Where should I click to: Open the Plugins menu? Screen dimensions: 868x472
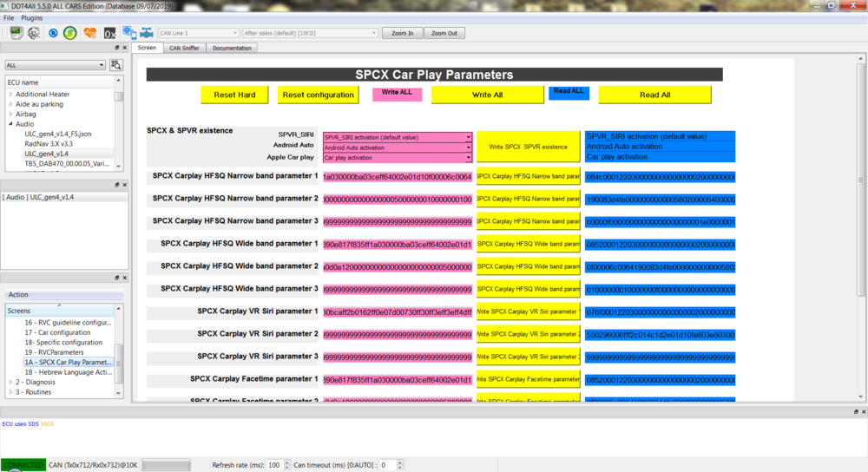(31, 17)
